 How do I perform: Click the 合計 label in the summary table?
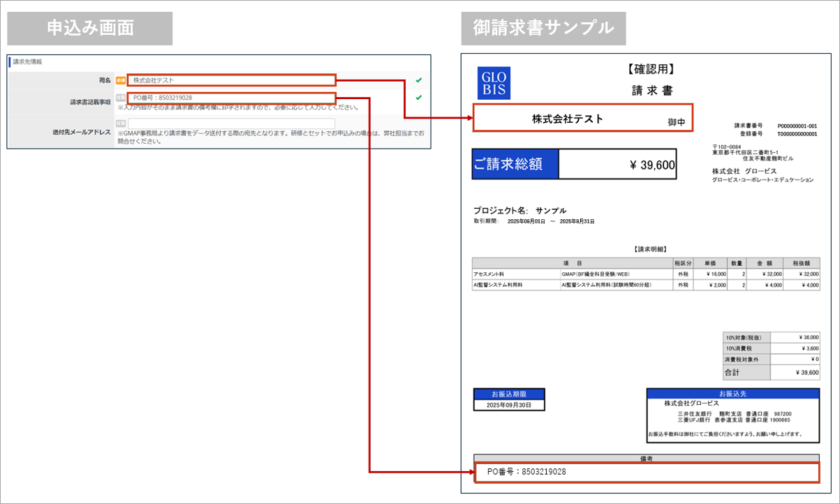(746, 373)
